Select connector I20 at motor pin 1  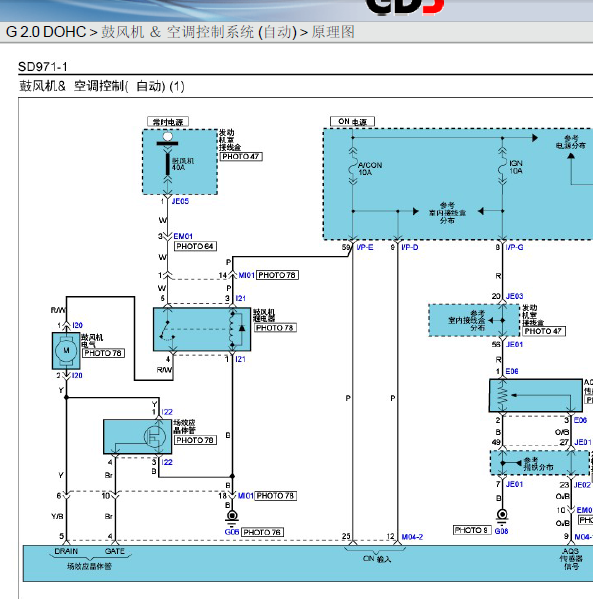coord(77,325)
